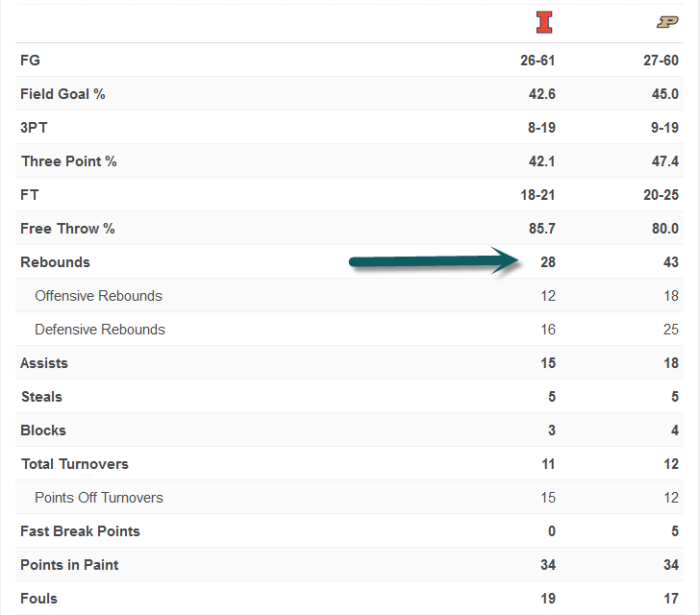
Task: Select the Assists row label
Action: point(44,363)
